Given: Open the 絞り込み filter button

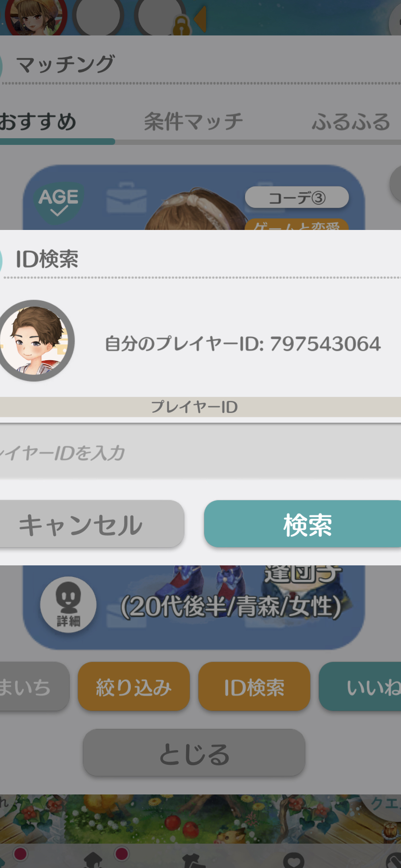Looking at the screenshot, I should click(x=134, y=686).
